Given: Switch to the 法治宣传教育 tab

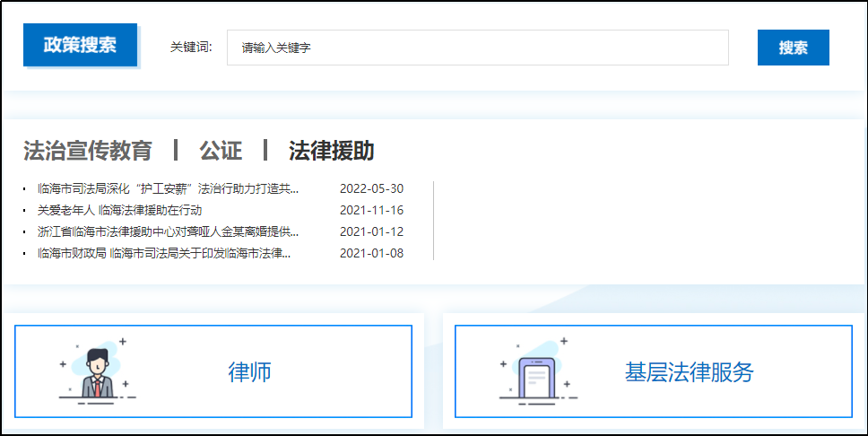Looking at the screenshot, I should (x=88, y=151).
